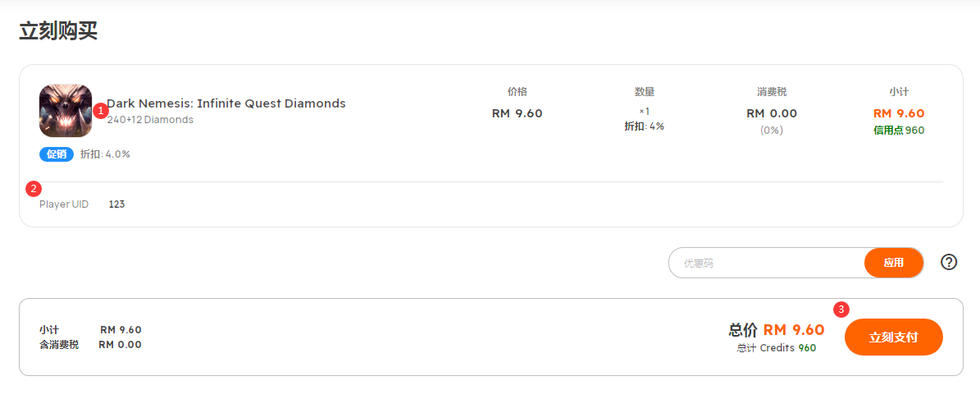This screenshot has width=980, height=413.
Task: Click the red annotation marker 1
Action: tap(101, 110)
